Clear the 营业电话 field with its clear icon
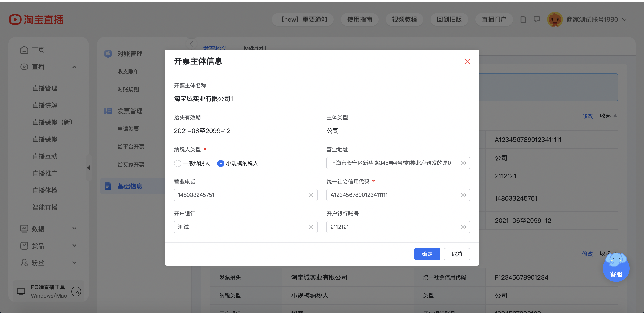 pos(311,195)
